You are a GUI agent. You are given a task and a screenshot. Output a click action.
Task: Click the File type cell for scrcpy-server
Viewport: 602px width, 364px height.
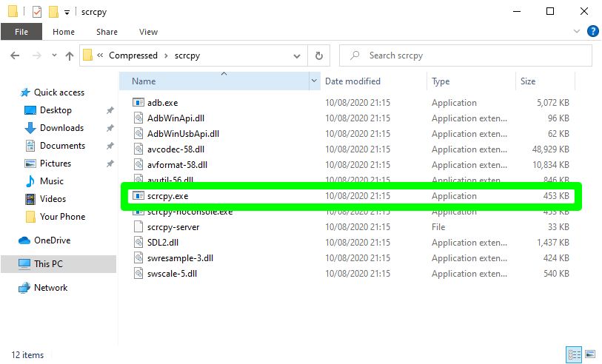[438, 227]
